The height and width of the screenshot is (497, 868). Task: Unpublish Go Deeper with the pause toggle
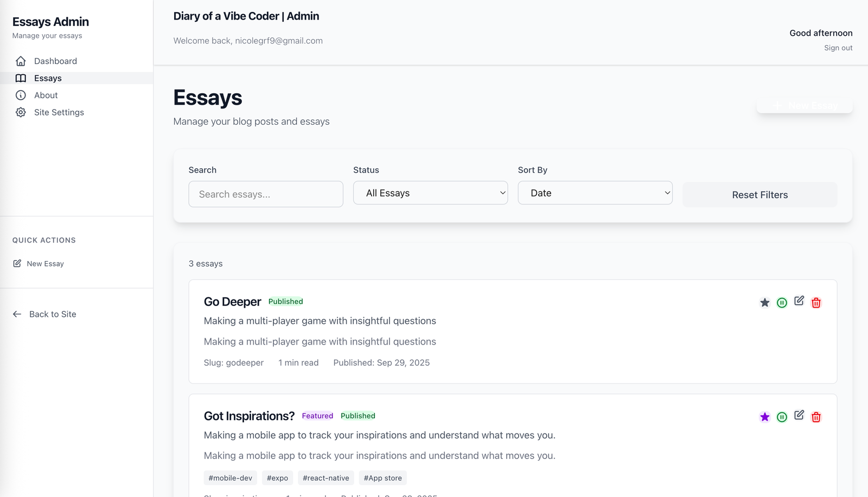tap(782, 303)
